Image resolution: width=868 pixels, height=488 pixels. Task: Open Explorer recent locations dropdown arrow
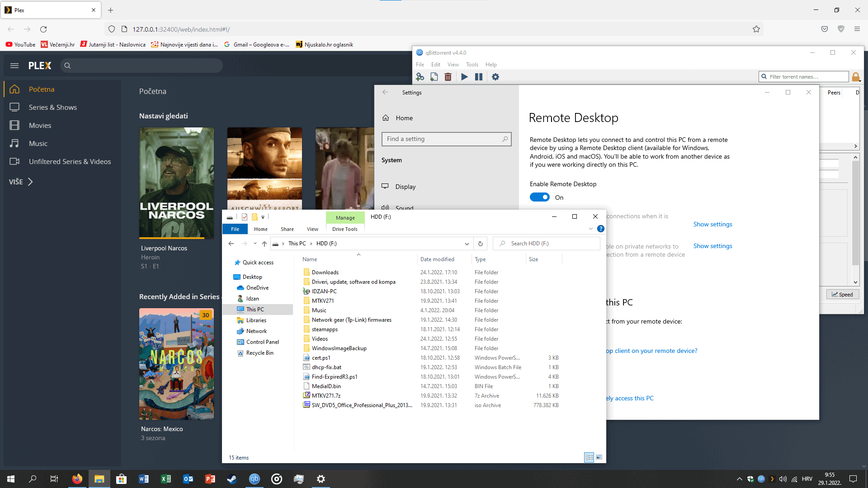(x=255, y=244)
